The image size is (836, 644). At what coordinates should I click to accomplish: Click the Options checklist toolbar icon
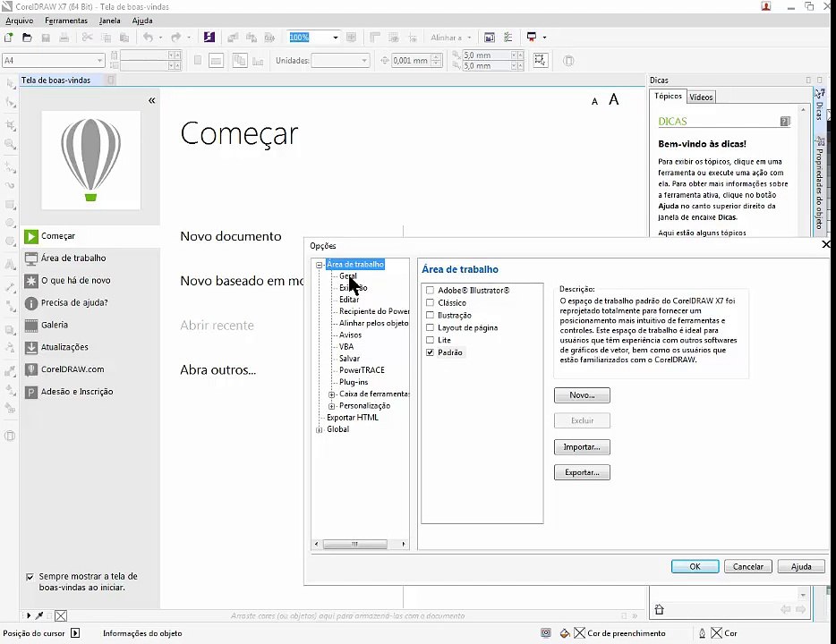(x=508, y=38)
